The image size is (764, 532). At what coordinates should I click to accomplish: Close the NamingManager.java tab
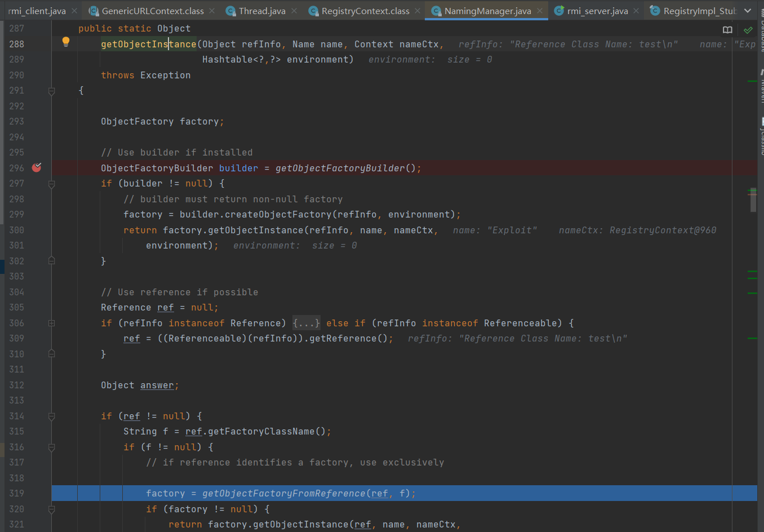(540, 11)
